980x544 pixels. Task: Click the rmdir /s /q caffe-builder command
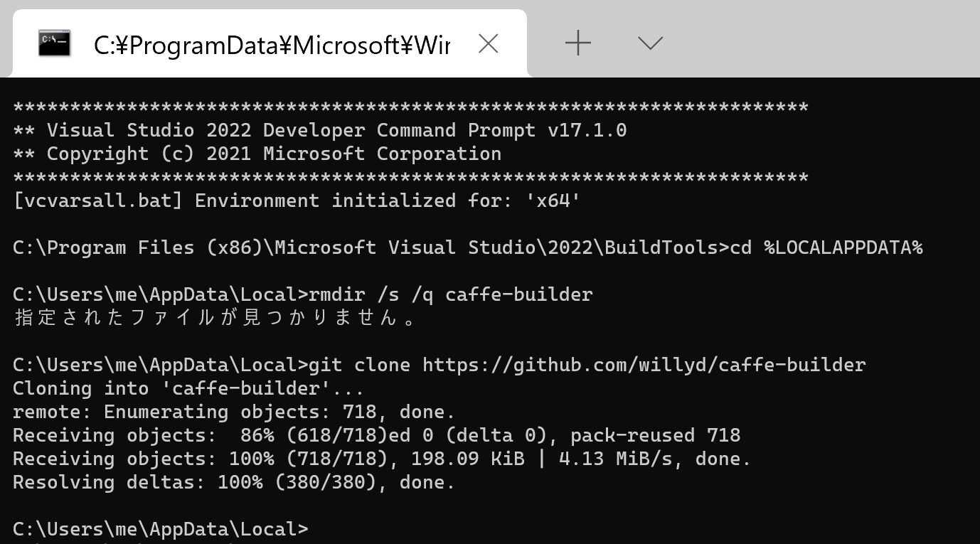(x=450, y=294)
